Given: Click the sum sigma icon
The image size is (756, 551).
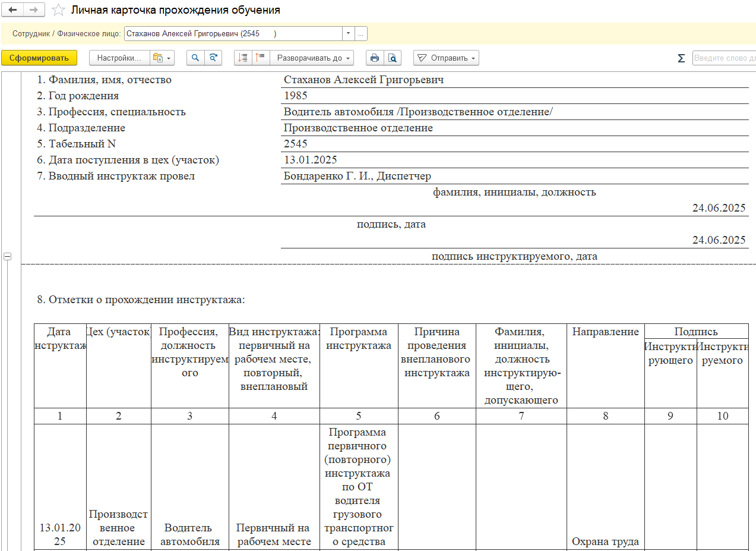Looking at the screenshot, I should click(x=681, y=58).
